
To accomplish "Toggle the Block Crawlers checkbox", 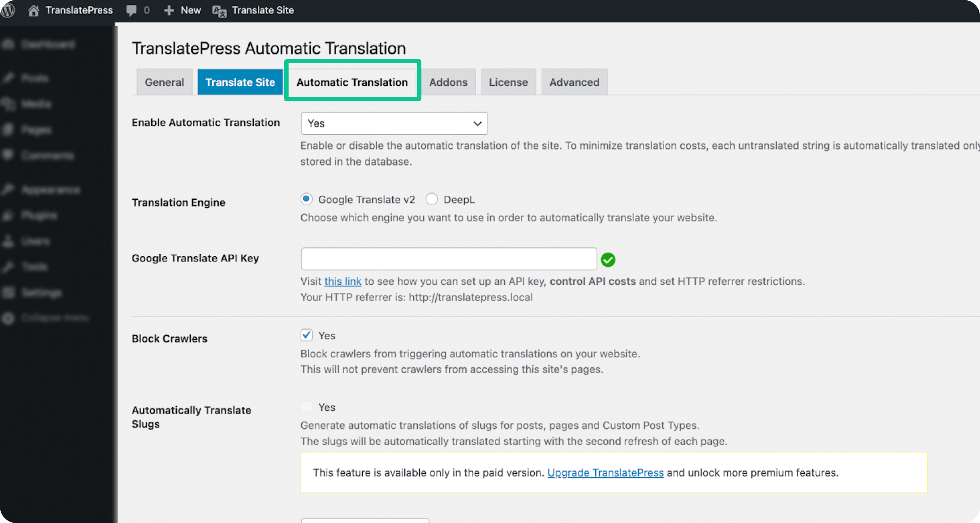I will (306, 335).
